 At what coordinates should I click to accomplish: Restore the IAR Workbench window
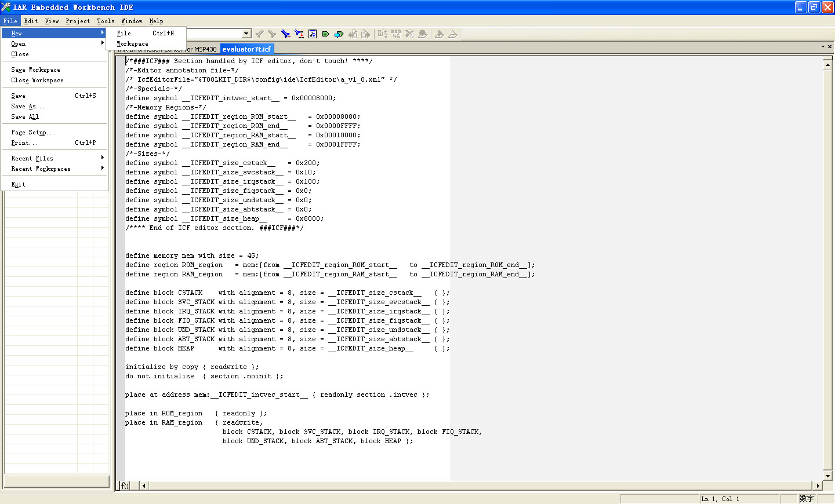point(814,8)
